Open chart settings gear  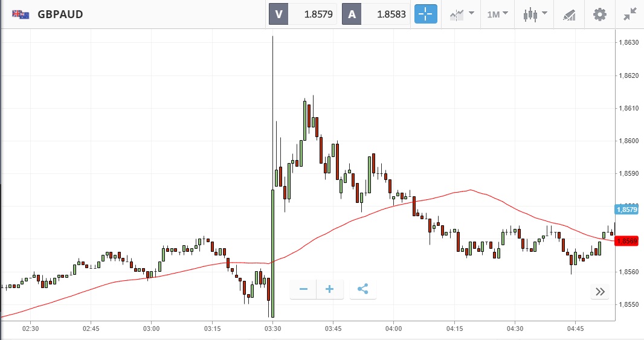click(x=599, y=14)
